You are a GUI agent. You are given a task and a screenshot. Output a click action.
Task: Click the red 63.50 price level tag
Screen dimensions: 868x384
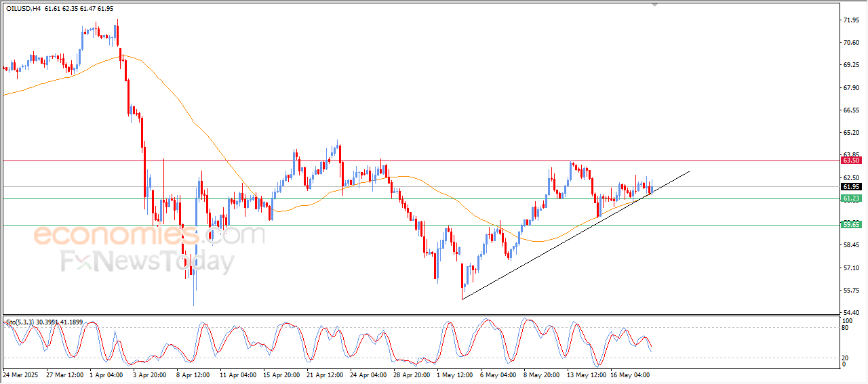click(851, 161)
